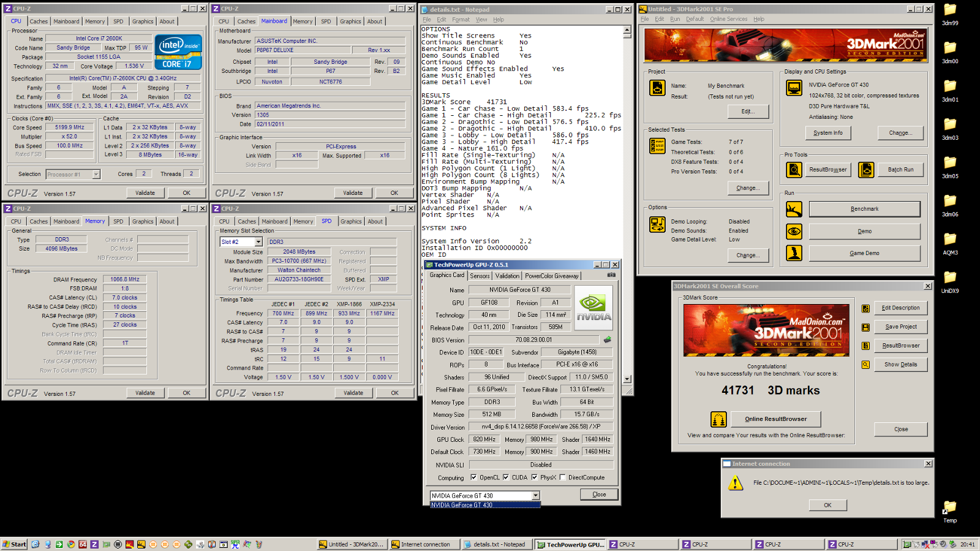Toggle the PhysX checkbox in GPU-Z

(x=534, y=477)
